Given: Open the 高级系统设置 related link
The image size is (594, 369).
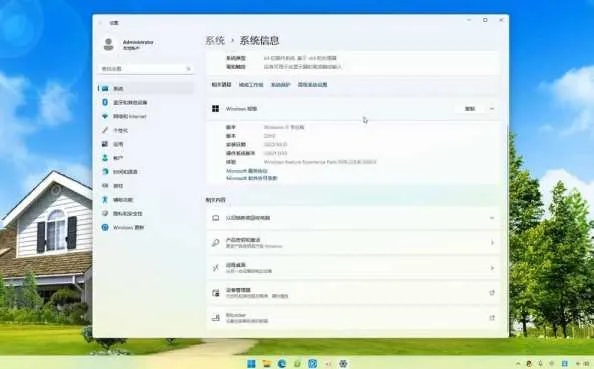Looking at the screenshot, I should pos(313,85).
